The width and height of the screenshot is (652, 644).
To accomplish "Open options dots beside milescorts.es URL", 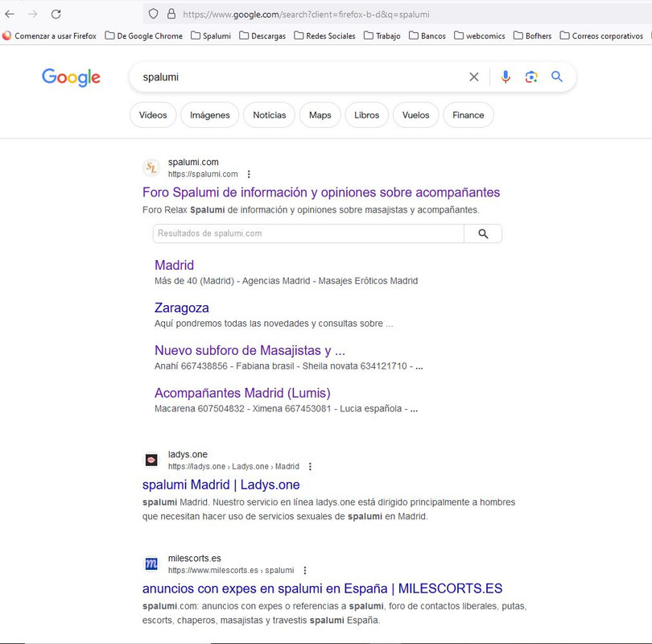I will 305,571.
